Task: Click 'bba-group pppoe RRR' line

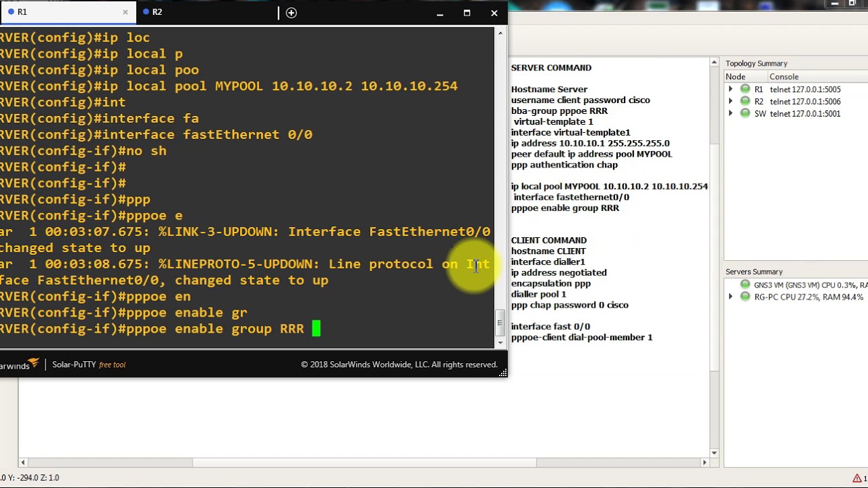Action: click(x=559, y=111)
